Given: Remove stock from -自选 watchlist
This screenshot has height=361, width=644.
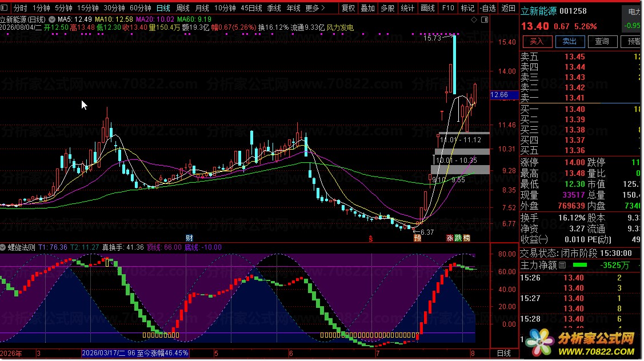Looking at the screenshot, I should coord(488,8).
